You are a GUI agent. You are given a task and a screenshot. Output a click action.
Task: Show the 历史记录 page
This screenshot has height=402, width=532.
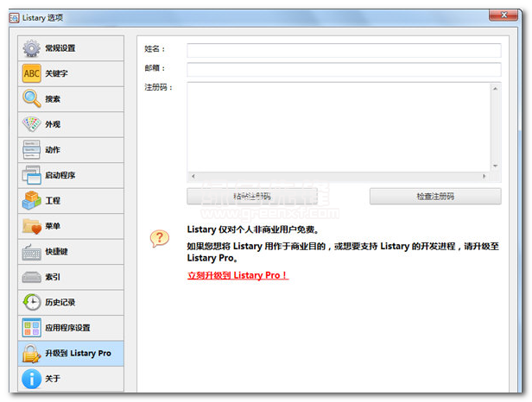click(71, 302)
